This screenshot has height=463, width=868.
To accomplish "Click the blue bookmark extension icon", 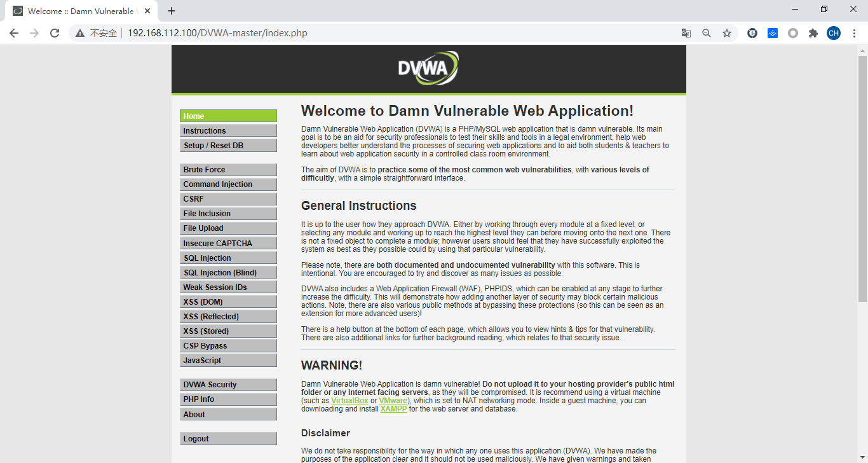I will point(773,33).
